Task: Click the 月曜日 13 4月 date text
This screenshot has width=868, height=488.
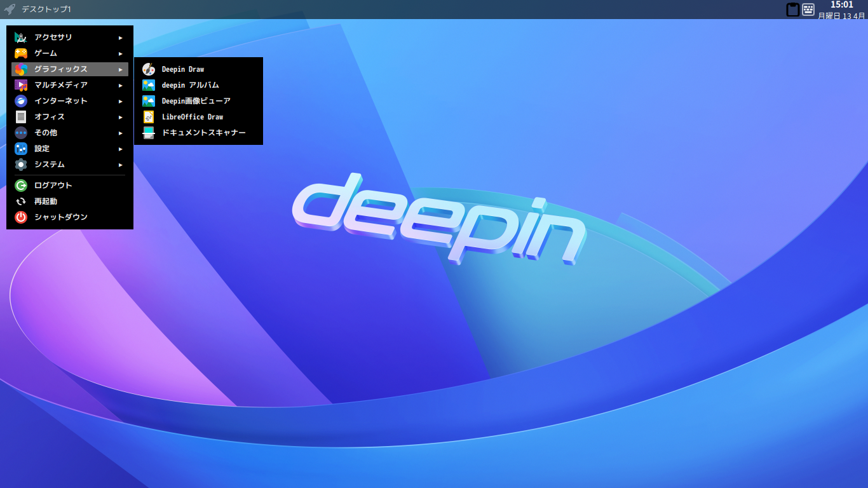Action: point(841,16)
